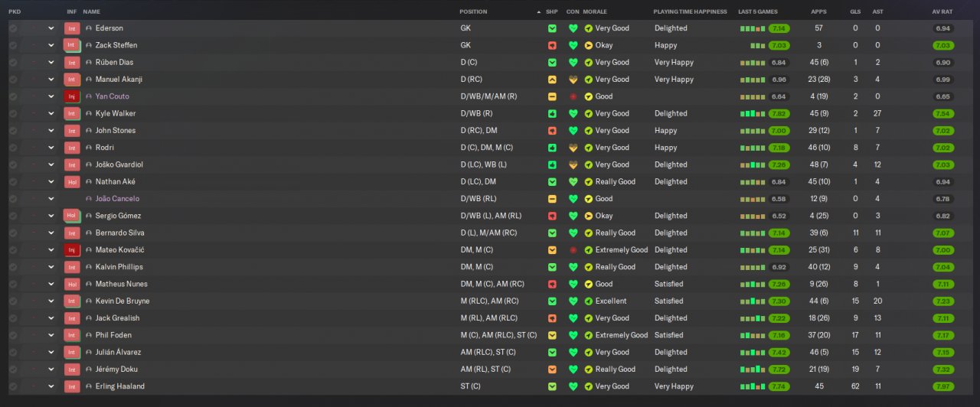This screenshot has height=407, width=980.
Task: Toggle the picked checkmark for Kyle Walker
Action: pyautogui.click(x=13, y=113)
